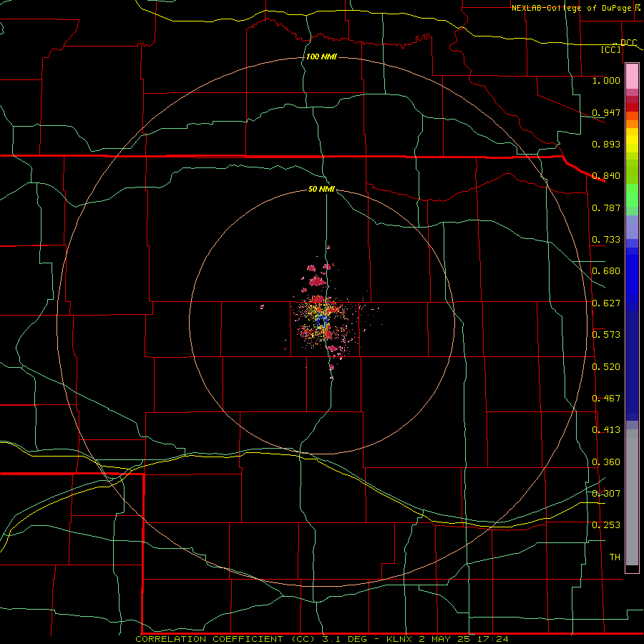Viewport: 644px width, 644px height.
Task: Click the bright green swatch above 0.787
Action: click(632, 195)
